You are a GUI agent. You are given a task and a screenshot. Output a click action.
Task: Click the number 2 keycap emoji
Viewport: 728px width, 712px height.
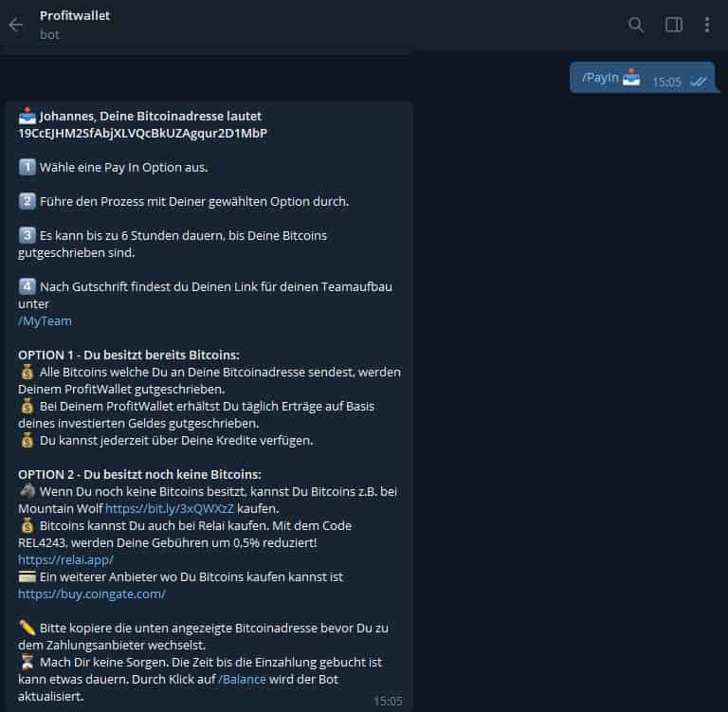tap(27, 201)
